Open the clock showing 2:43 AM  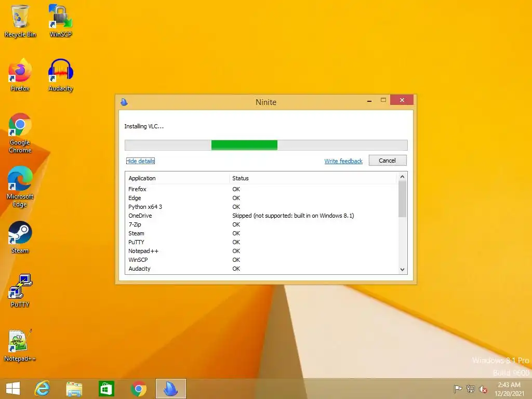click(509, 389)
